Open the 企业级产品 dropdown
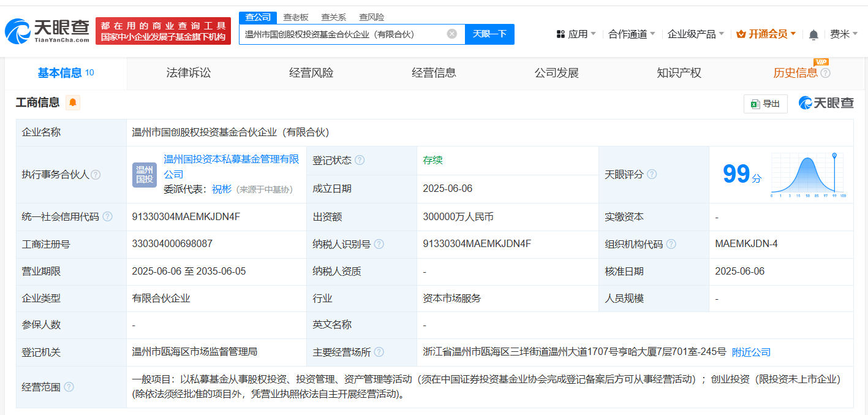 point(695,34)
